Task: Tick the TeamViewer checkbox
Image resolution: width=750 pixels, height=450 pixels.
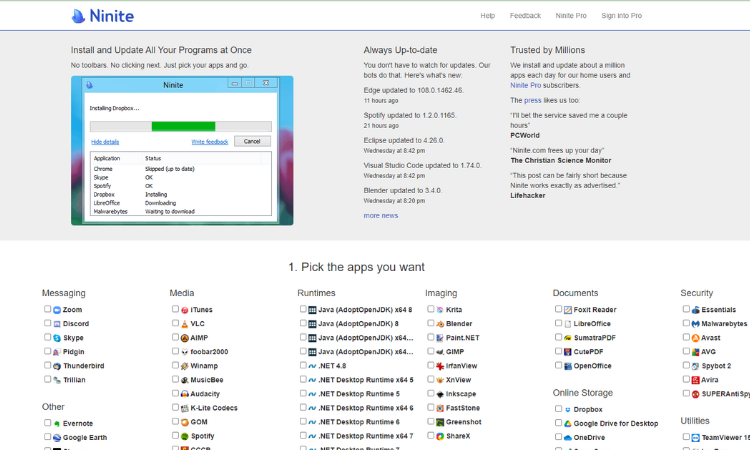Action: tap(686, 437)
